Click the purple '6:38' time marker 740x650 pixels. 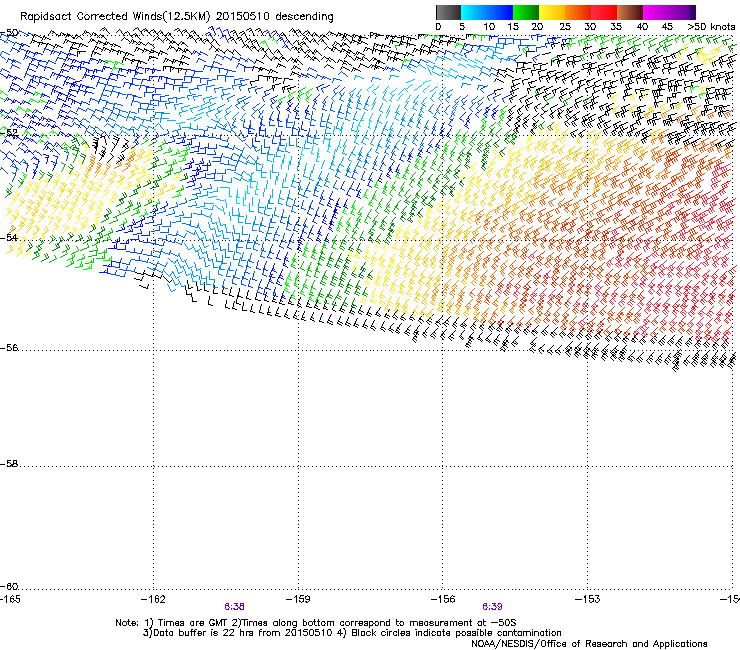click(234, 607)
